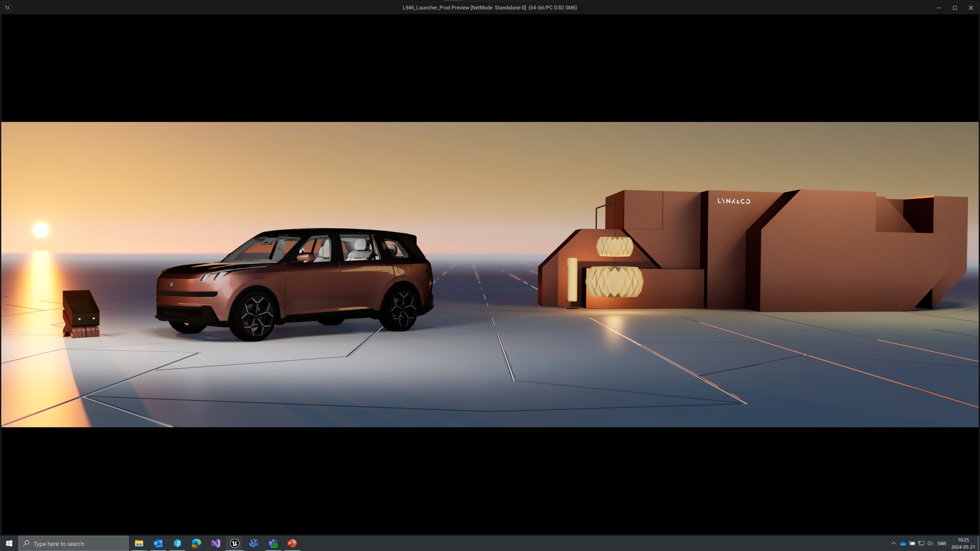The height and width of the screenshot is (551, 980).
Task: Click the Unreal Engine logo in title bar
Action: point(7,7)
